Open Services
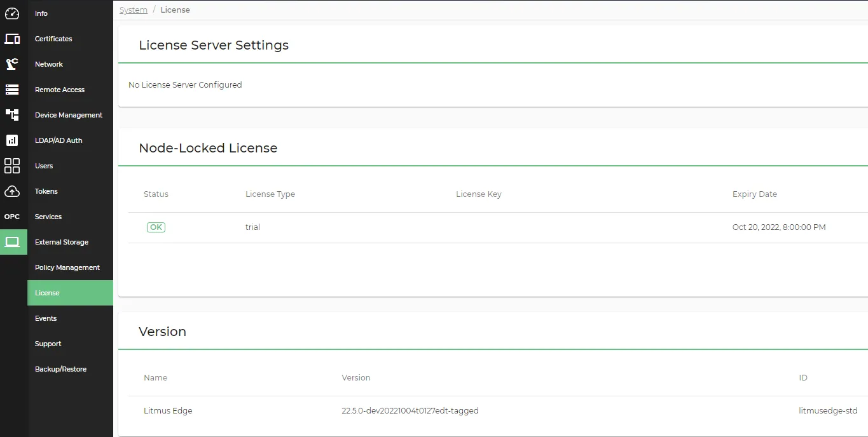The height and width of the screenshot is (437, 868). (x=48, y=217)
